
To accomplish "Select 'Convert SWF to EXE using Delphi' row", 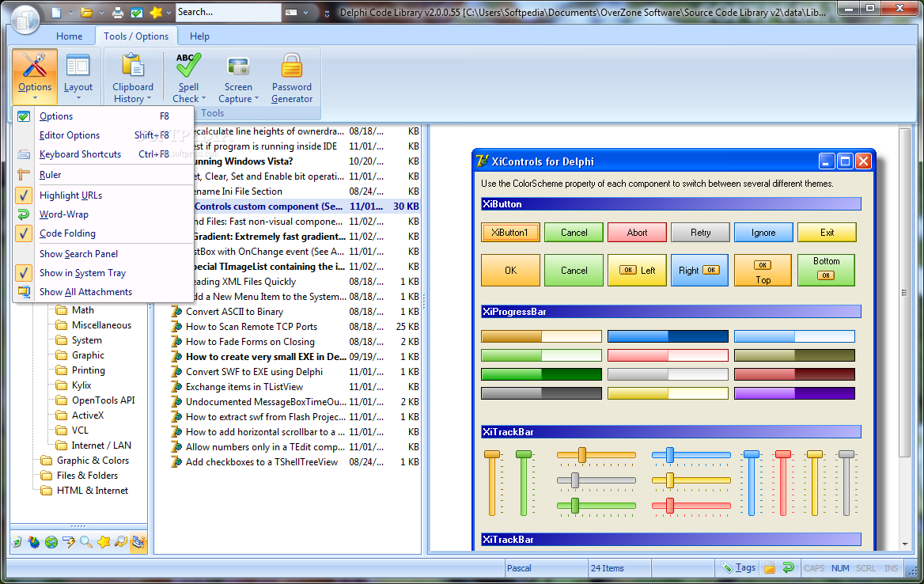I will point(295,372).
